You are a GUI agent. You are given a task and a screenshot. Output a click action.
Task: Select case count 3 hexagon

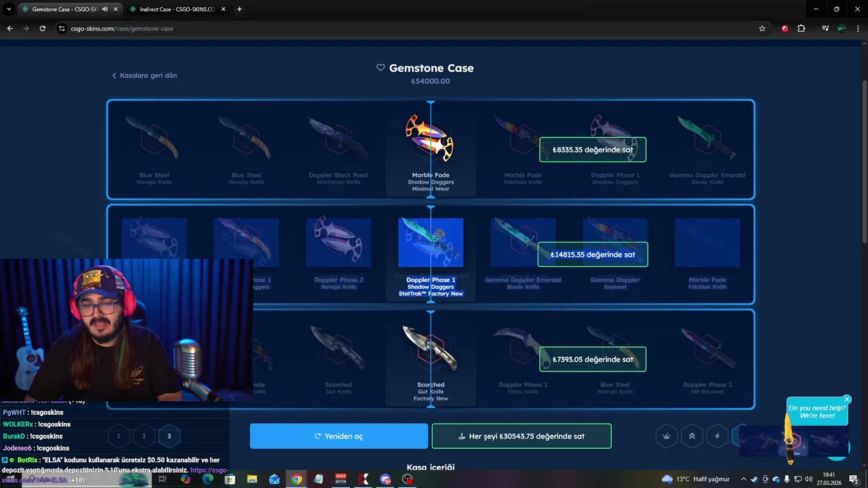pyautogui.click(x=169, y=436)
